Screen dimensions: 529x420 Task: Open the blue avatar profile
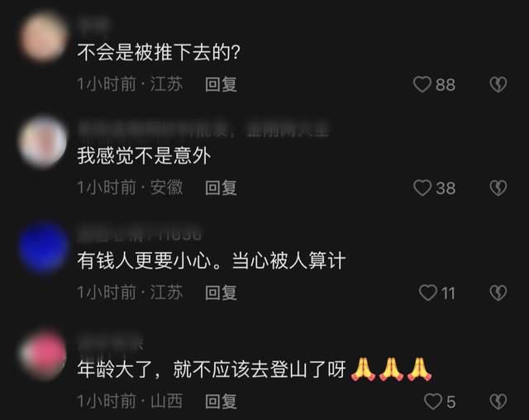pyautogui.click(x=43, y=247)
